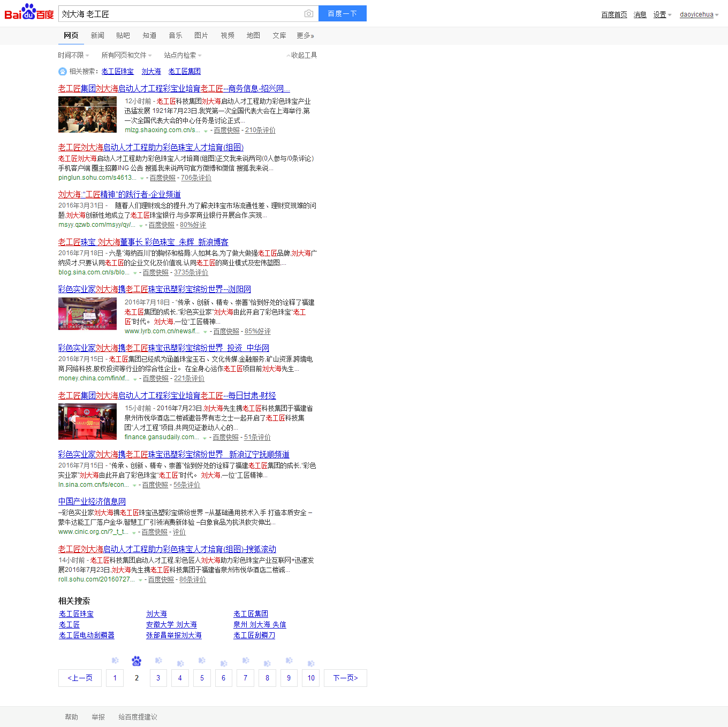This screenshot has height=727, width=728.
Task: Open 百度快照 for pinglun.sohu.com result
Action: pos(162,178)
